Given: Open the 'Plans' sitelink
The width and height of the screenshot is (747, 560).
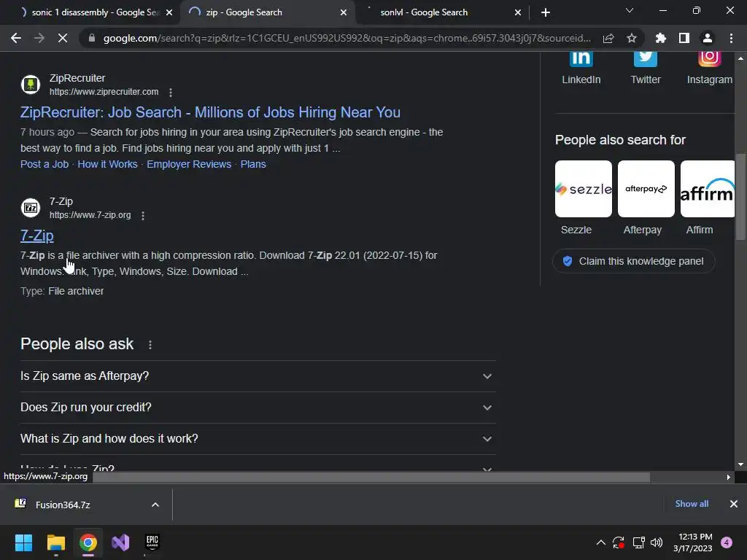Looking at the screenshot, I should [x=253, y=164].
